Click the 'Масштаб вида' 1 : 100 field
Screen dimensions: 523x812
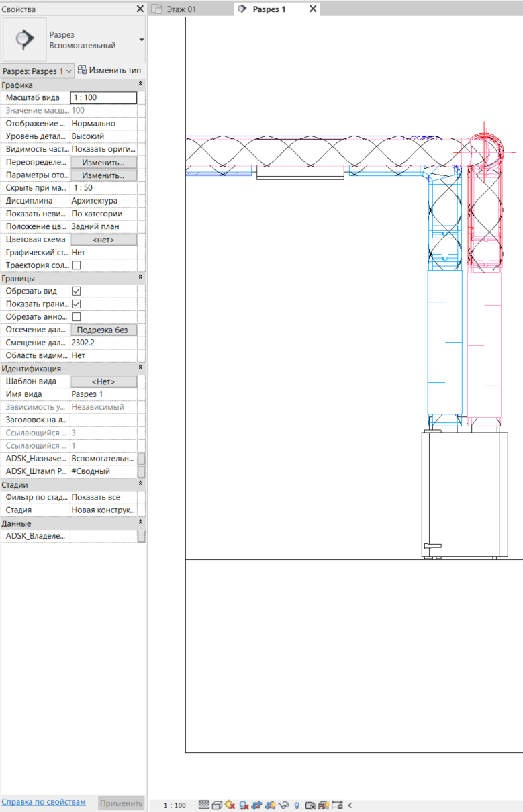[x=103, y=98]
